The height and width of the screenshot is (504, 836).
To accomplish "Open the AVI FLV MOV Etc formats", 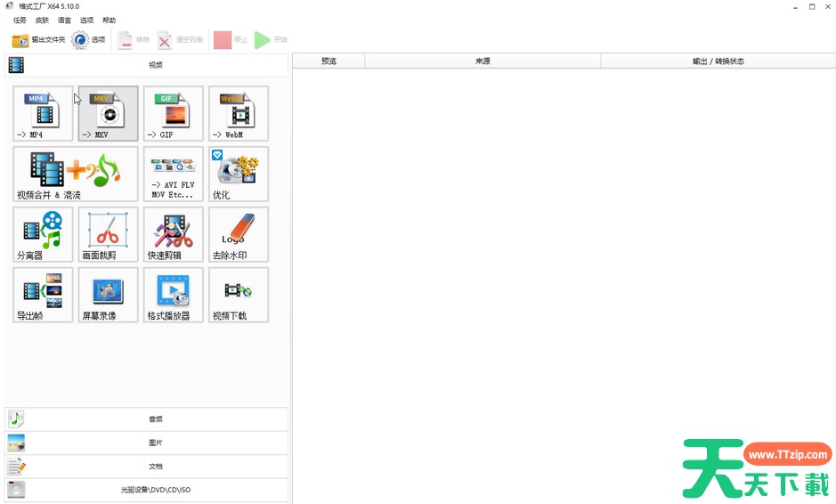I will (173, 174).
